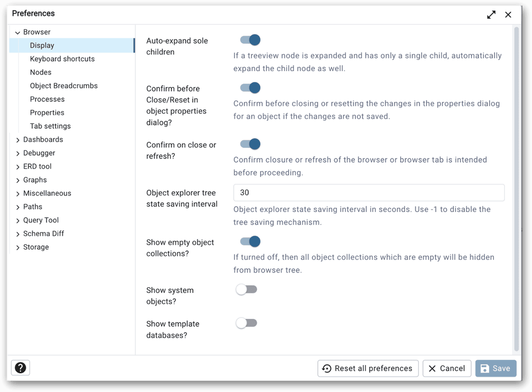Screen dimensions: 532x392
Task: Select Tab settings in the sidebar
Action: point(50,126)
